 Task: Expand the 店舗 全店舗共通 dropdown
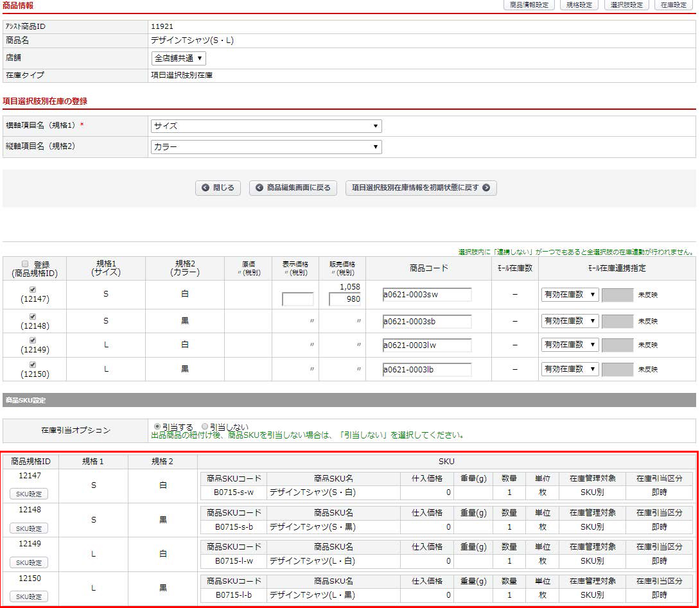[179, 58]
